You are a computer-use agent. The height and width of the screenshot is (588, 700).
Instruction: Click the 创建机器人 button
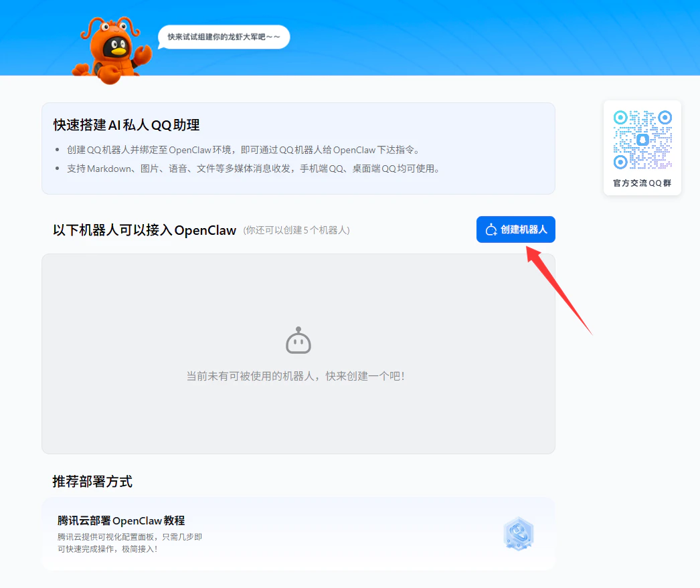(515, 229)
